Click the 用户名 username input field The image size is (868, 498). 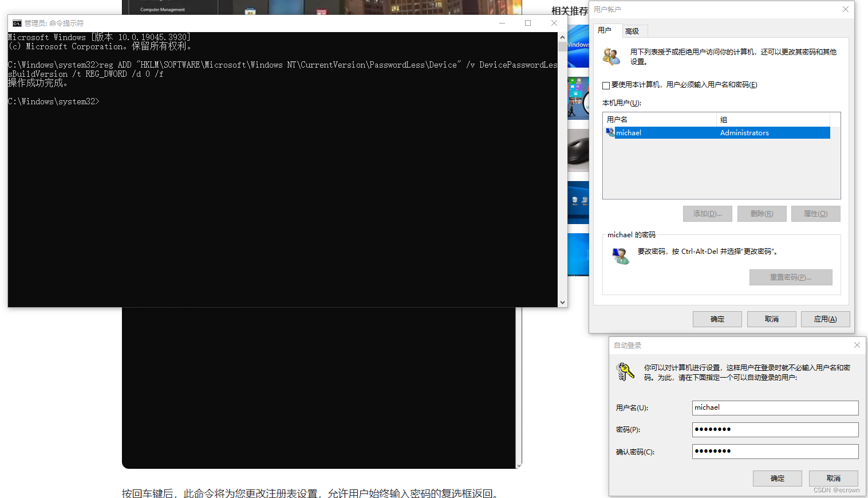coord(775,407)
